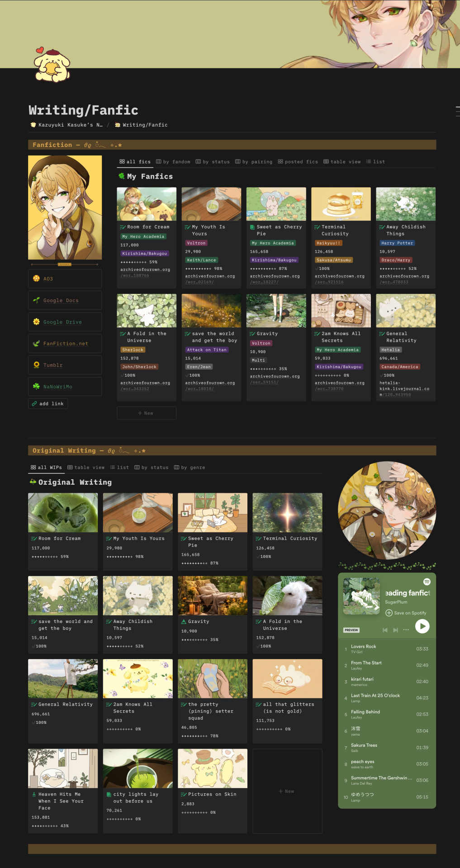This screenshot has width=460, height=868.
Task: Click the orange flower icon next to AO3
Action: point(36,278)
